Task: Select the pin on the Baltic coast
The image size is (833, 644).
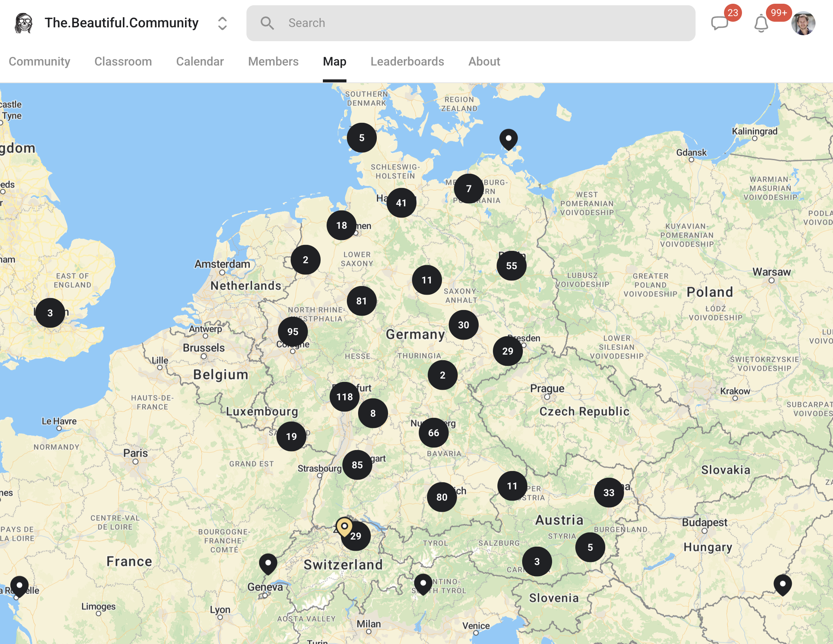Action: pyautogui.click(x=508, y=139)
